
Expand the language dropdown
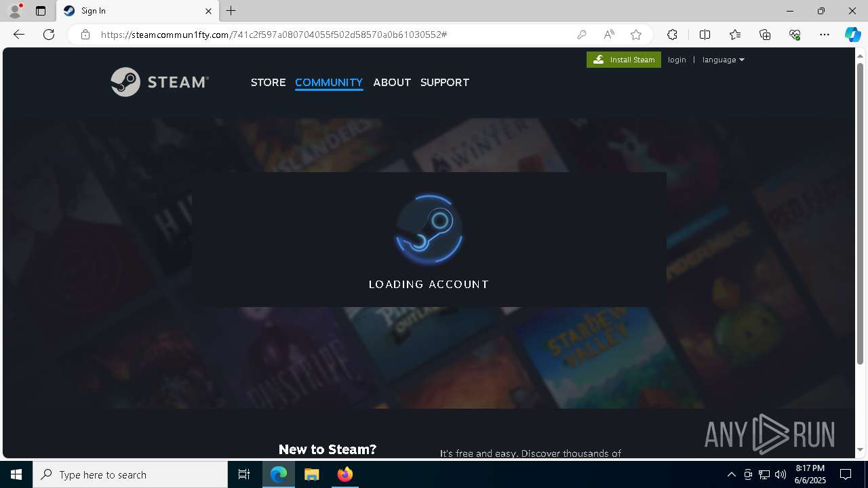723,60
